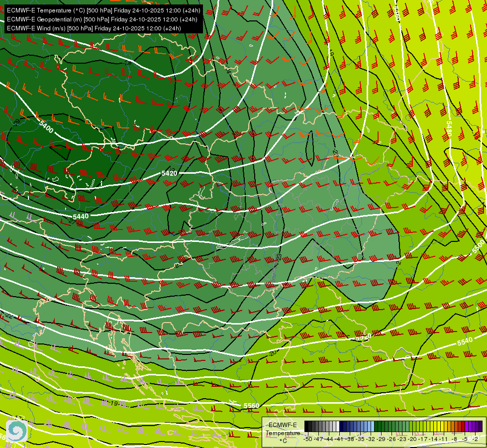This screenshot has width=487, height=448.
Task: Click the swirl logo icon at bottom-left
Action: coord(17,430)
